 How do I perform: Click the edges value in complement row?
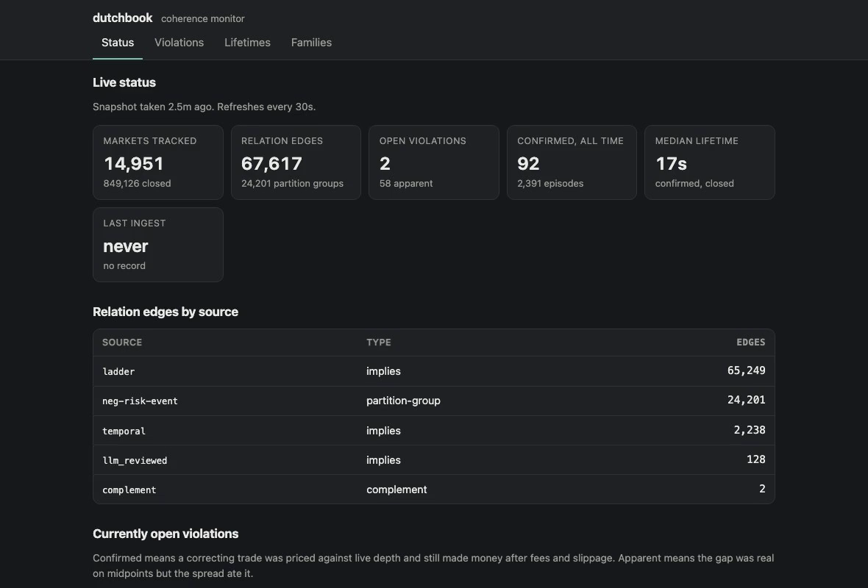click(762, 489)
